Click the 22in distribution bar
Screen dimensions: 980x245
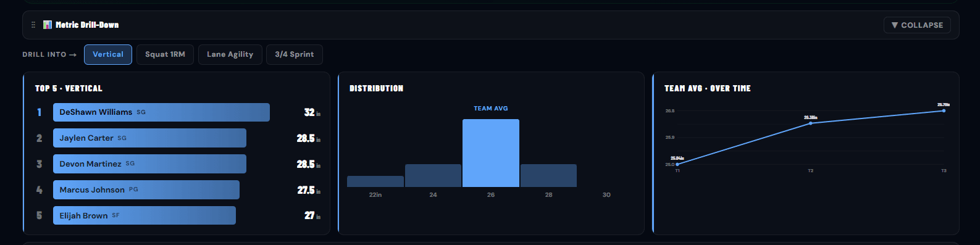pyautogui.click(x=375, y=181)
